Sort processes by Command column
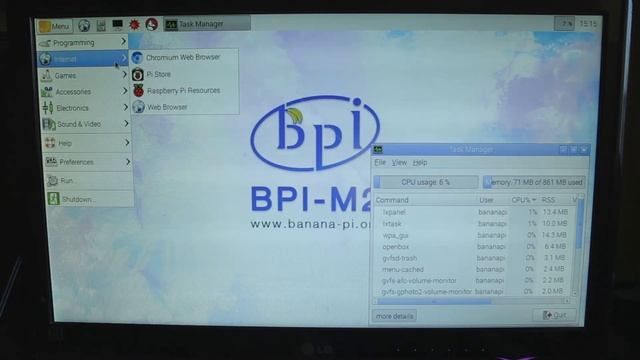Image resolution: width=640 pixels, height=360 pixels. [425, 200]
